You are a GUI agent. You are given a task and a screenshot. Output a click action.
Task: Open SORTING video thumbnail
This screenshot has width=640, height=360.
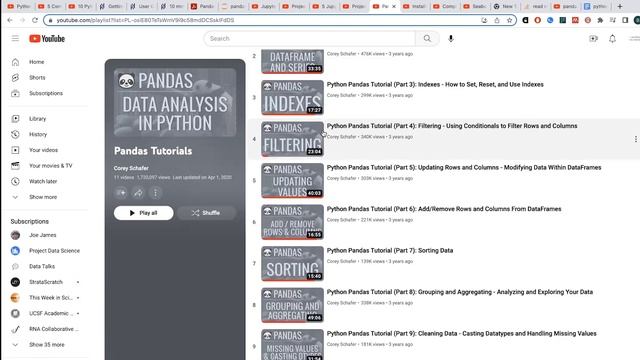tap(292, 264)
